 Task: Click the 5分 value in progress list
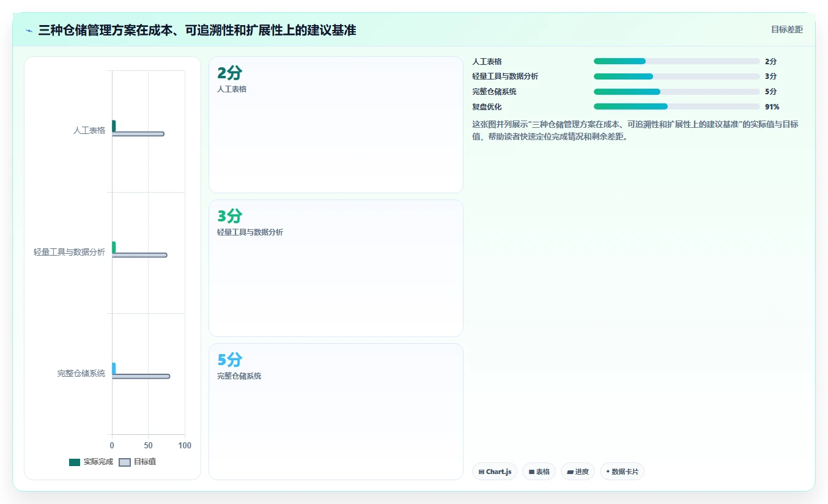771,92
